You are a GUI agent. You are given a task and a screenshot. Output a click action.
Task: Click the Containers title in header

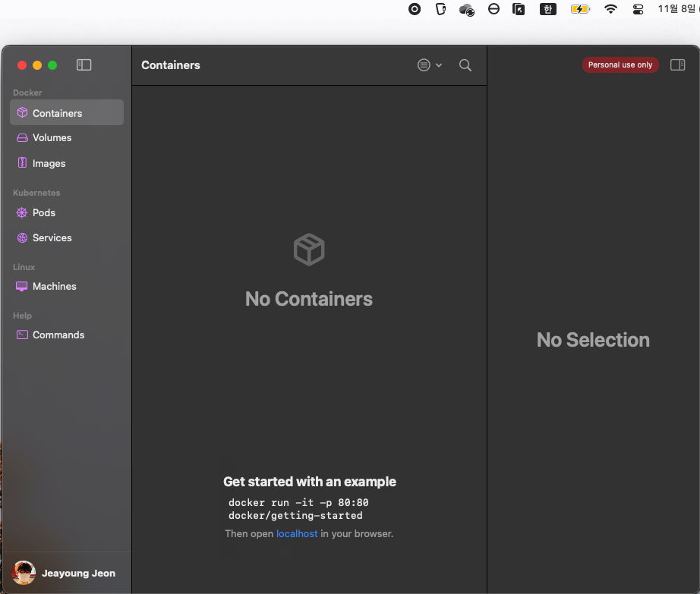pos(171,65)
